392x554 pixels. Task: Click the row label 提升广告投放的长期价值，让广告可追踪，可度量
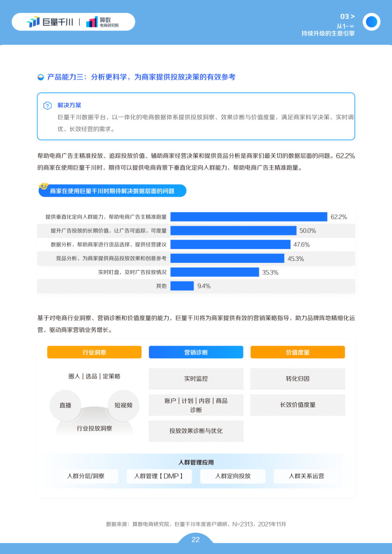(x=109, y=231)
